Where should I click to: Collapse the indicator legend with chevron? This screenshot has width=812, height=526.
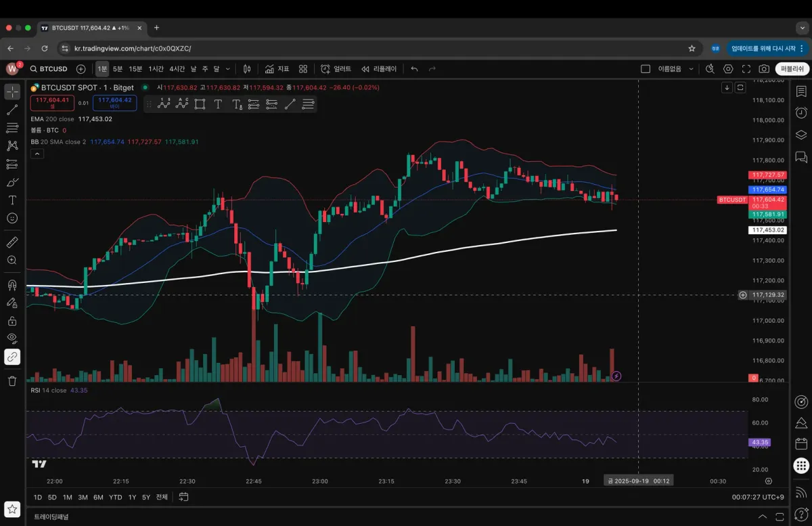point(37,154)
